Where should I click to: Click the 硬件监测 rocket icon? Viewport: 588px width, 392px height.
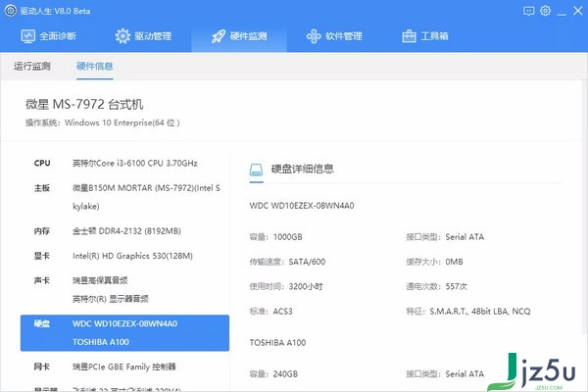point(219,36)
